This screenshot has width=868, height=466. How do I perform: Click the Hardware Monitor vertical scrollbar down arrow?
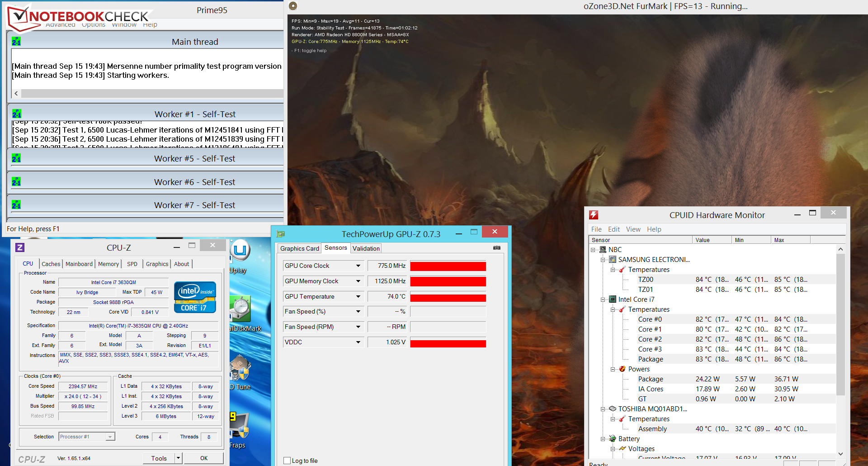tap(840, 454)
